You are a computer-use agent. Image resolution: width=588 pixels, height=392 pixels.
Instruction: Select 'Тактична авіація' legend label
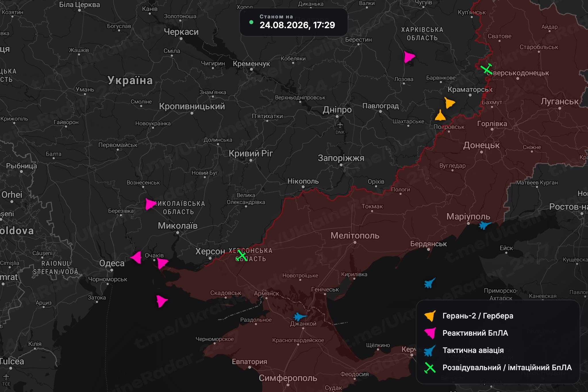(473, 350)
